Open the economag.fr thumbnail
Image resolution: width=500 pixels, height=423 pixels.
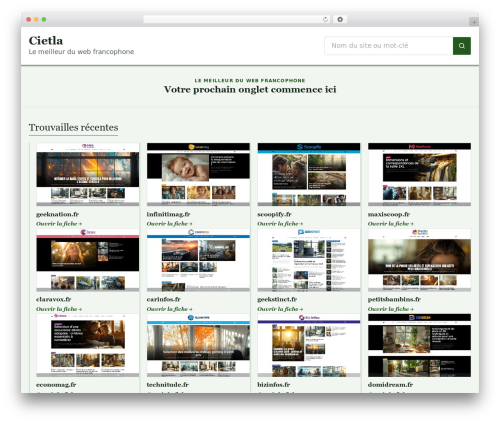point(88,345)
